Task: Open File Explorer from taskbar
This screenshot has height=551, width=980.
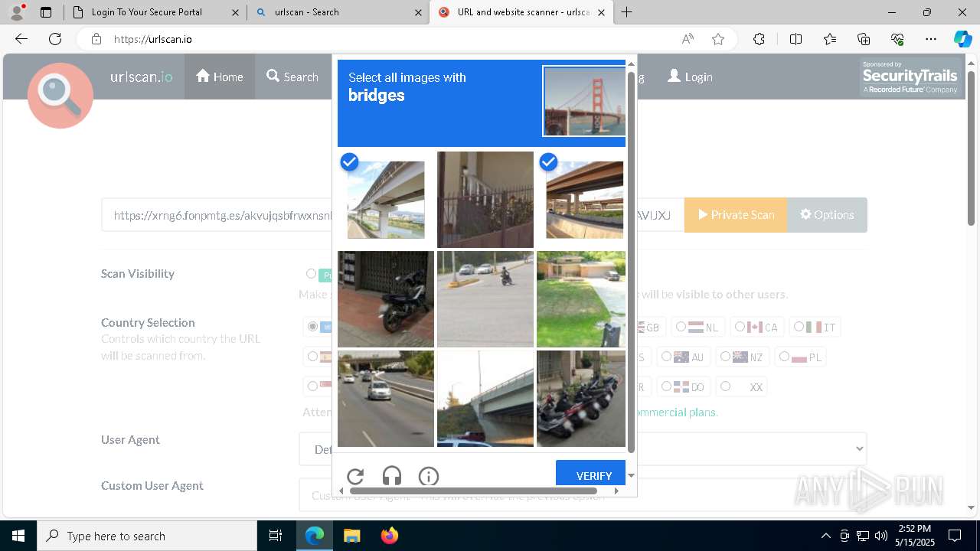Action: [x=351, y=536]
